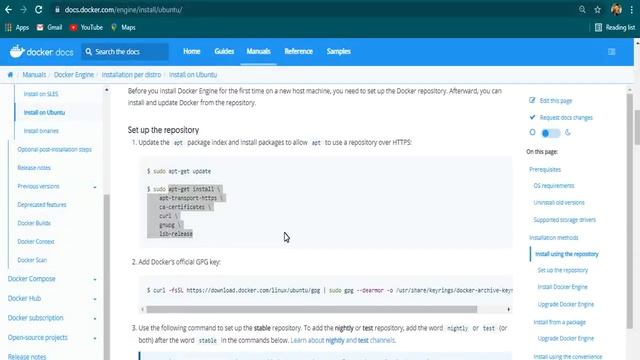Click the left sidebar scroll-up arrow
640x360 pixels.
[x=107, y=90]
